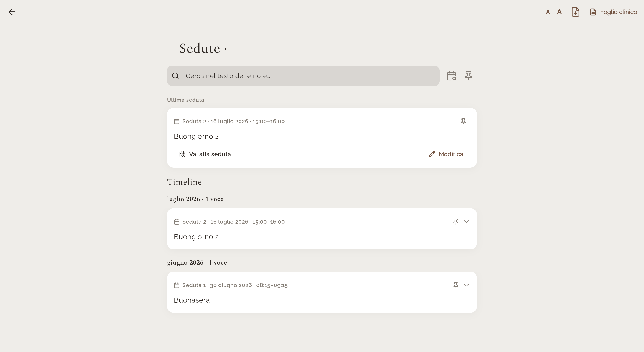Open the Buonasera note card

(322, 292)
